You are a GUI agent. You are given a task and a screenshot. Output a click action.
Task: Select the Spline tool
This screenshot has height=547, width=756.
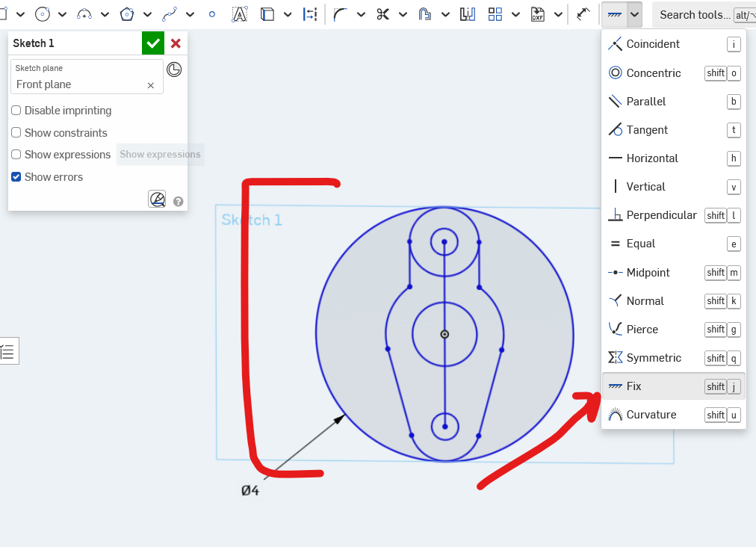170,14
